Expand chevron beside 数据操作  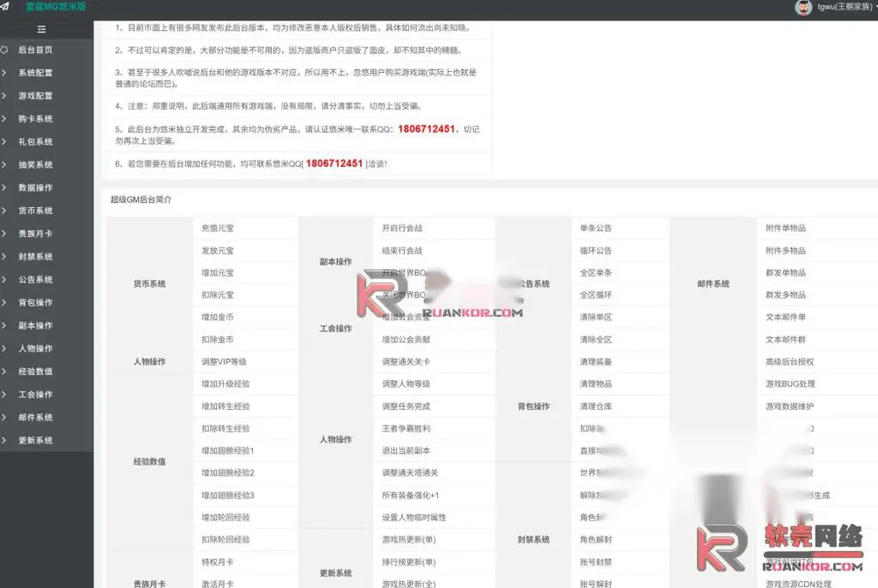4,188
